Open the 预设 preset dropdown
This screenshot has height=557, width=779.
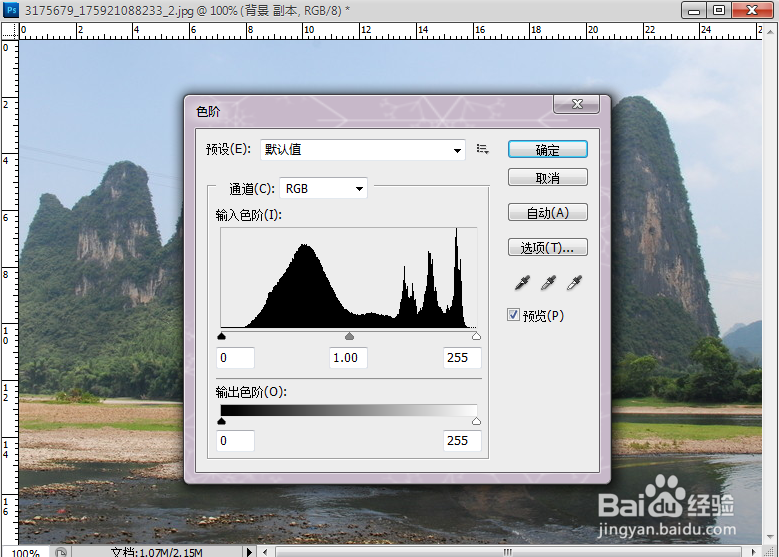click(x=363, y=150)
